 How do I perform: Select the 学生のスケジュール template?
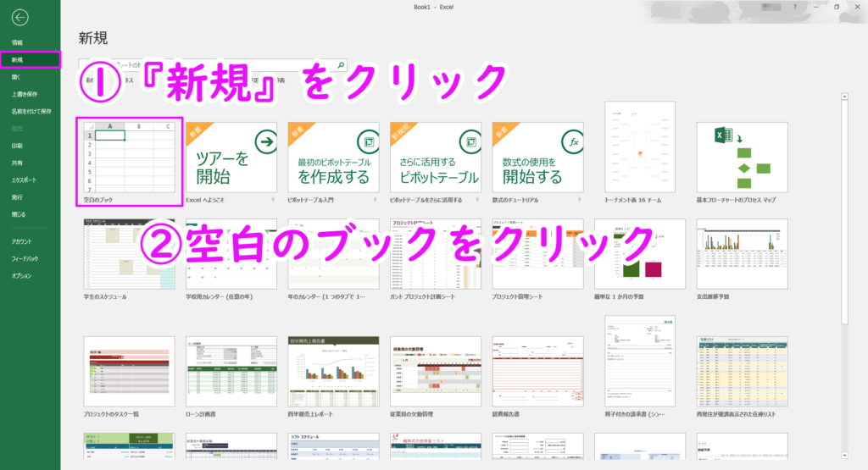click(x=129, y=254)
